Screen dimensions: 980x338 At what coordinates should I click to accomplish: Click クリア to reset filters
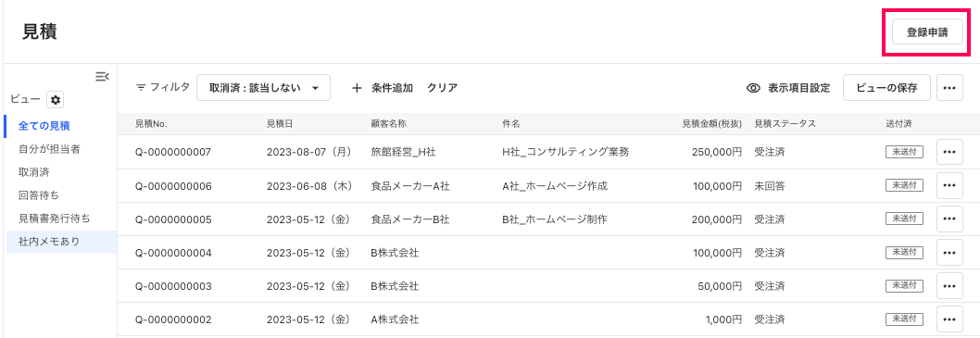coord(442,88)
